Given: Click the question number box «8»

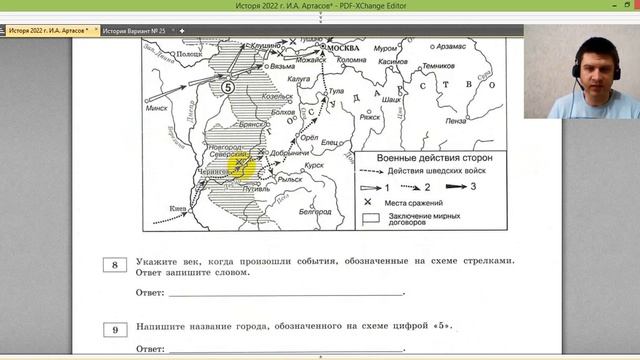Looking at the screenshot, I should [115, 265].
